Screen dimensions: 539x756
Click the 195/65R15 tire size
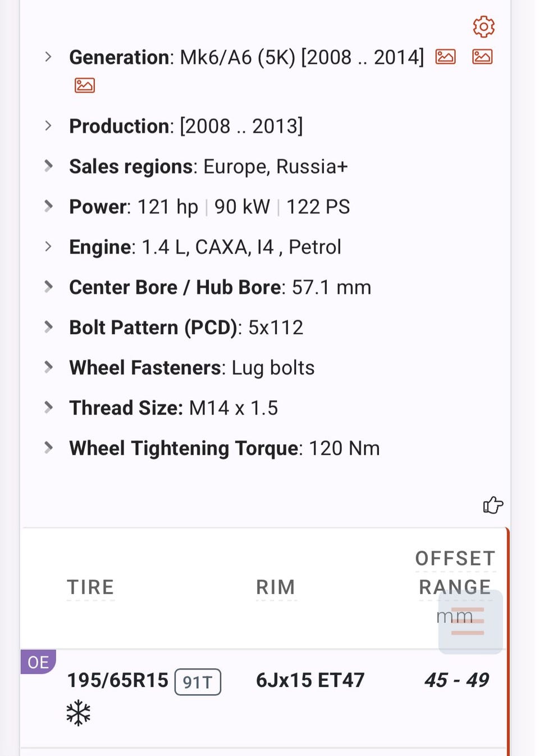[x=118, y=681]
